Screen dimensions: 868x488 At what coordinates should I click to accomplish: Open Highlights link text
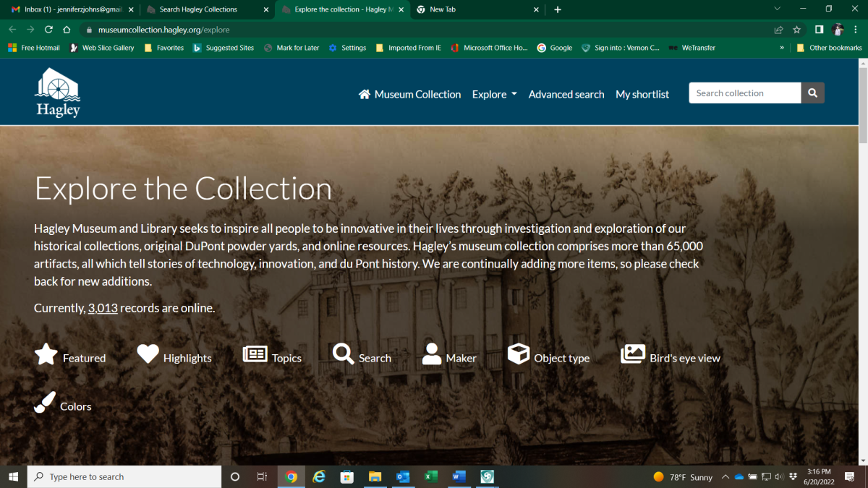187,358
